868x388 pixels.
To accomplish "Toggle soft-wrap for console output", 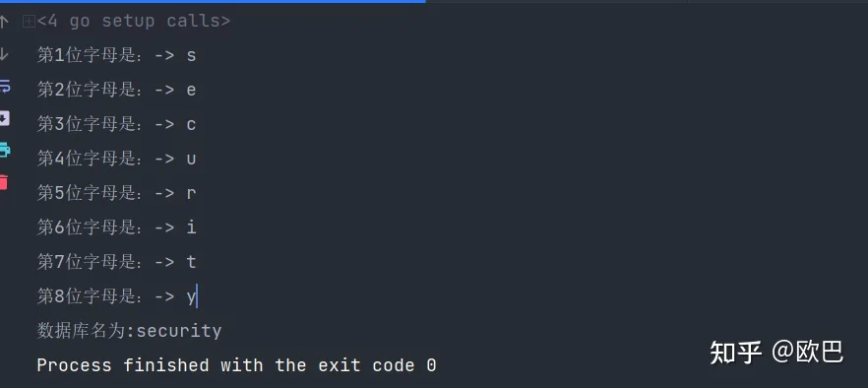I will tap(4, 86).
